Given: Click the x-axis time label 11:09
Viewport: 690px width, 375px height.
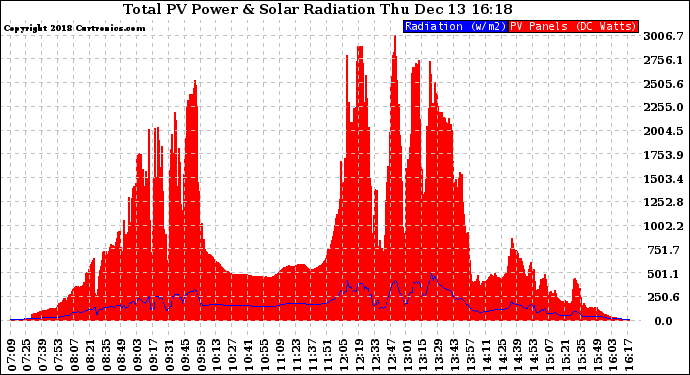Looking at the screenshot, I should click(281, 355).
